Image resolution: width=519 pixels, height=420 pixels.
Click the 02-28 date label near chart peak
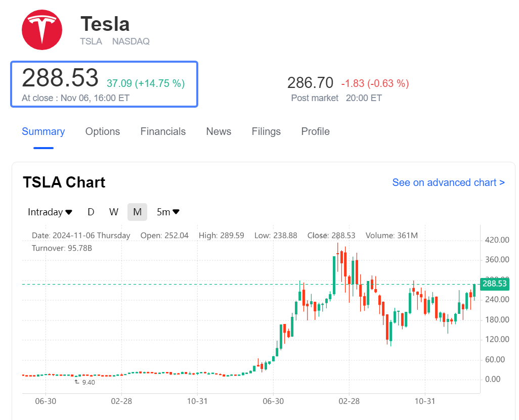(x=349, y=401)
